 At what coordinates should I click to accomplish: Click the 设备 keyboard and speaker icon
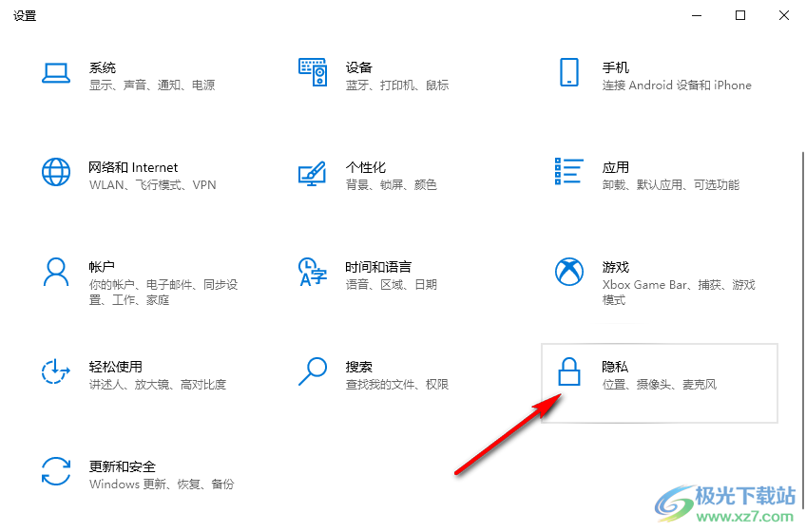tap(313, 72)
